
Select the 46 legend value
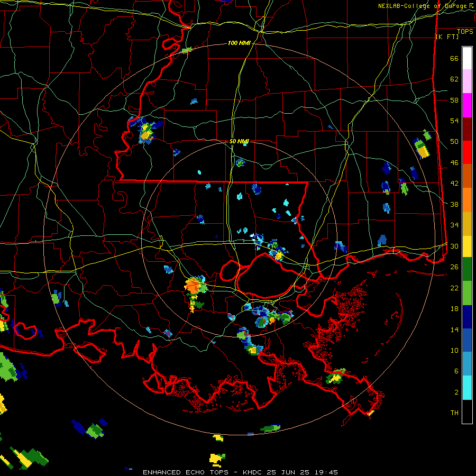tap(454, 163)
